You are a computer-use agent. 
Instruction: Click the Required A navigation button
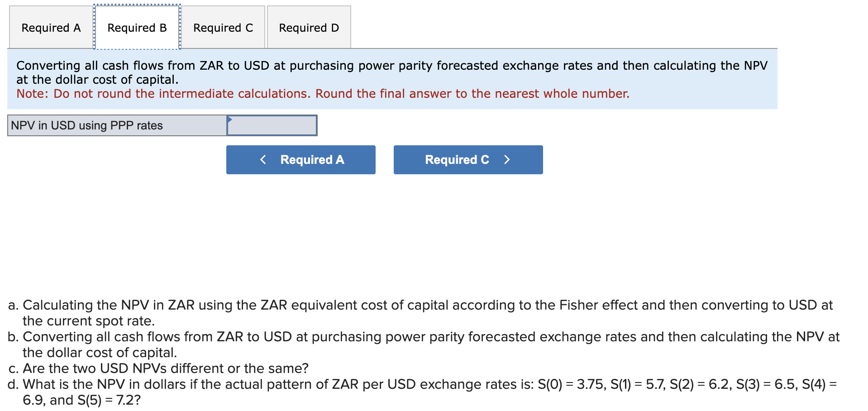tap(300, 159)
